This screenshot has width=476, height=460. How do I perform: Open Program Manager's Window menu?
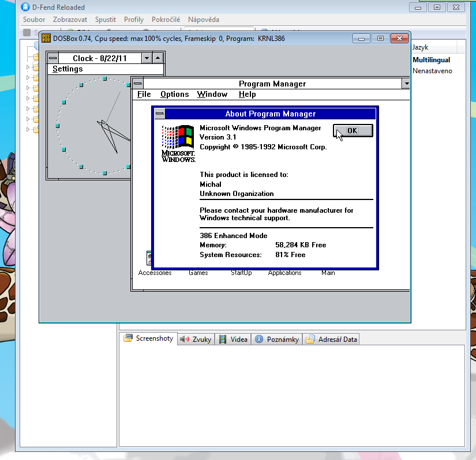coord(212,95)
